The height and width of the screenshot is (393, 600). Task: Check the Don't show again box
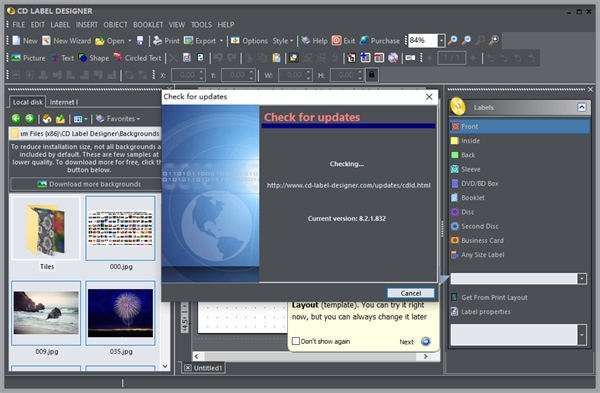click(295, 341)
